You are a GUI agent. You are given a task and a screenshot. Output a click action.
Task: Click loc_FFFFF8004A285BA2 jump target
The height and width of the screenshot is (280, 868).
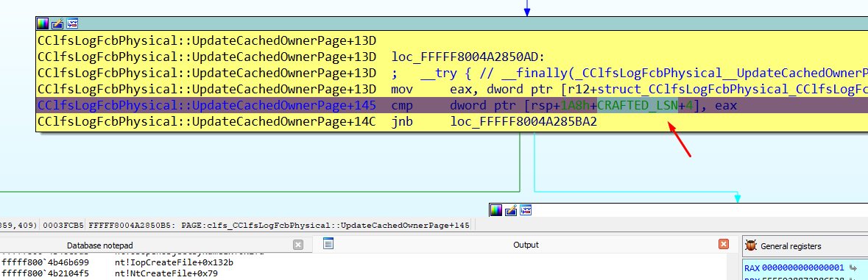pyautogui.click(x=523, y=121)
